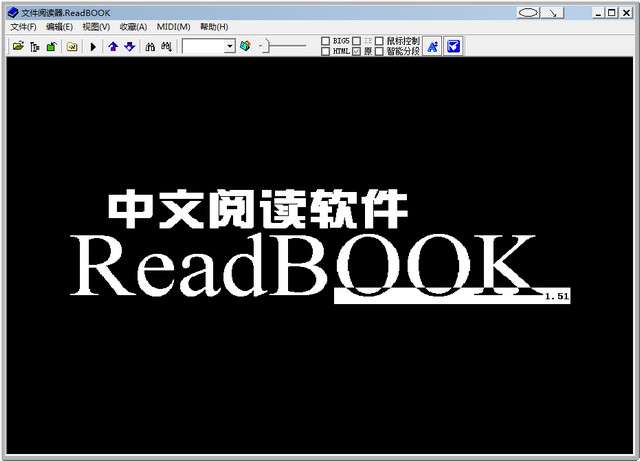Enable the 智能分段 checkbox

coord(379,51)
